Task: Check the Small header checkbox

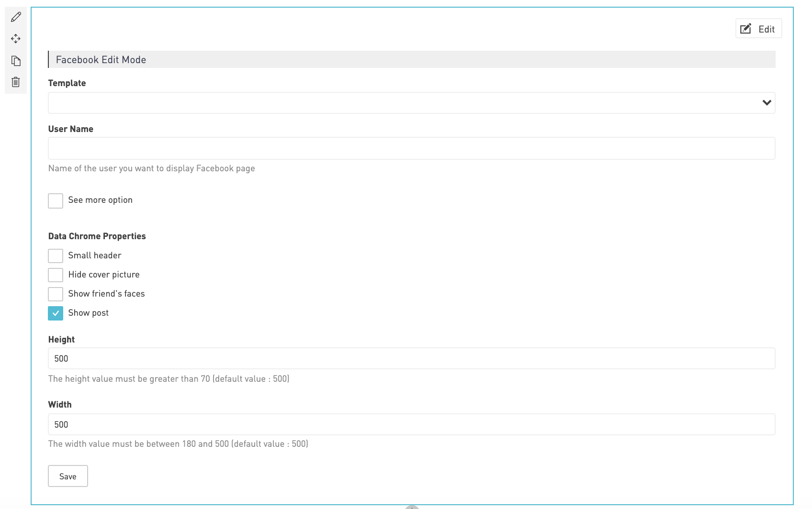Action: [x=56, y=255]
